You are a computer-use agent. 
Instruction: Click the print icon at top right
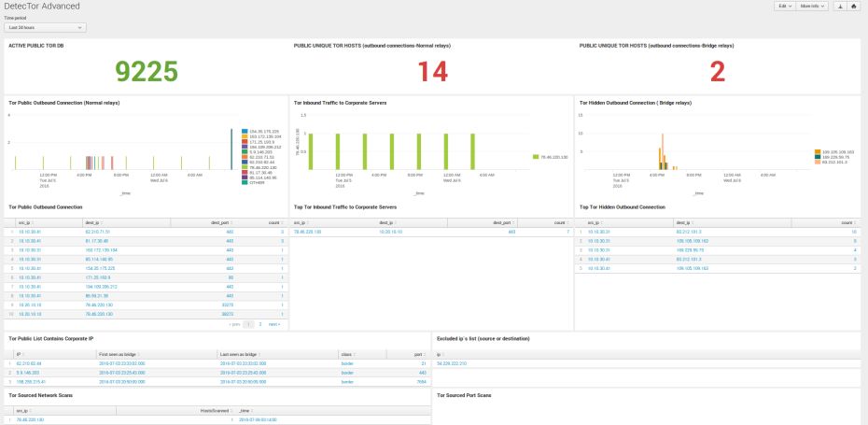[854, 7]
